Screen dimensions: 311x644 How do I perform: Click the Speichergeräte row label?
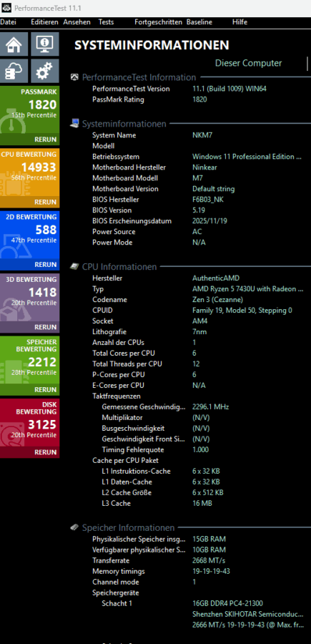pyautogui.click(x=116, y=592)
